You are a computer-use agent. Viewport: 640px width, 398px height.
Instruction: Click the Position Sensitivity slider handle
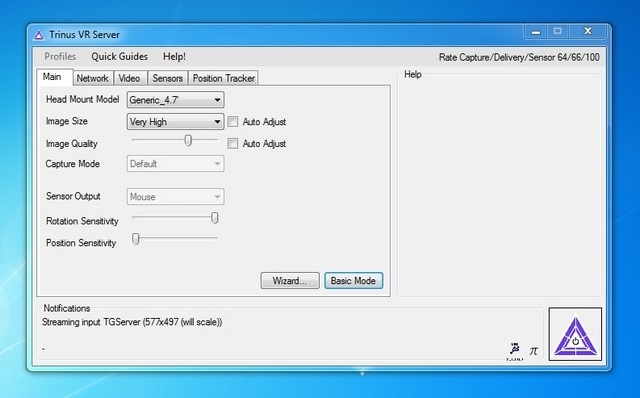136,239
